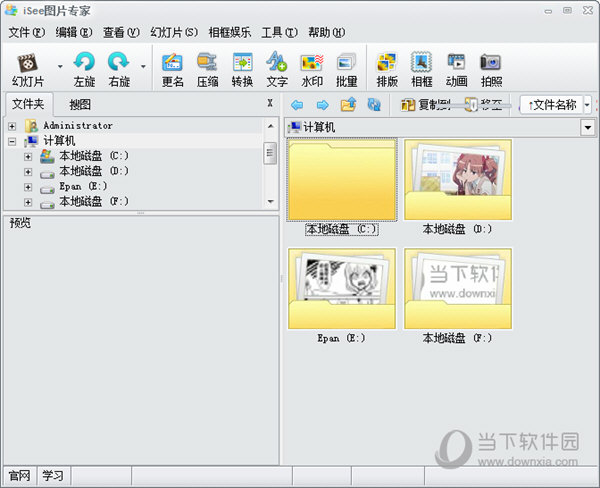Select Administrator in the folder tree
600x488 pixels.
pyautogui.click(x=78, y=126)
